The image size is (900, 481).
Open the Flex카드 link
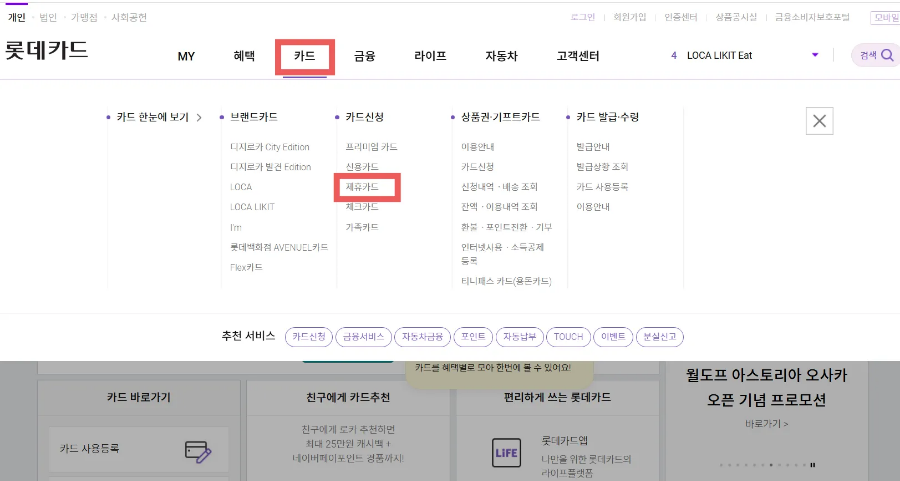(246, 267)
